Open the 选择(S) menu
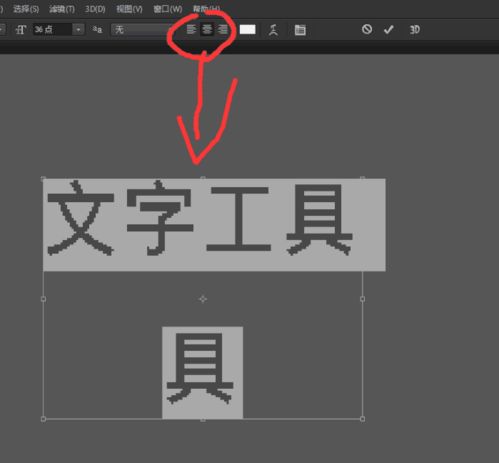The width and height of the screenshot is (499, 463). (26, 9)
